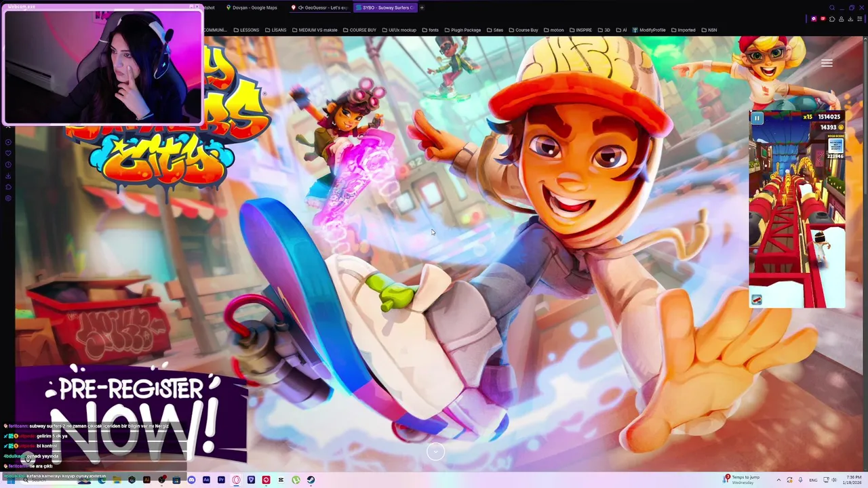
Task: Open the hamburger menu on the SYBO page
Action: pos(827,63)
